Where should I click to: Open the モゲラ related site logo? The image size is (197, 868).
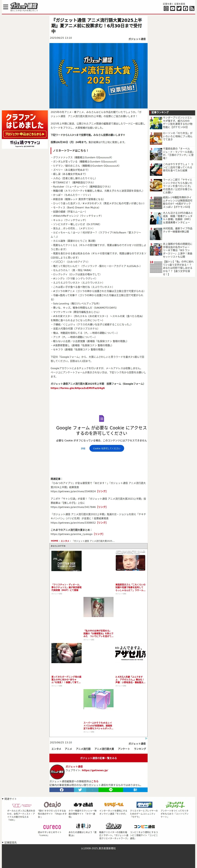(x=145, y=804)
